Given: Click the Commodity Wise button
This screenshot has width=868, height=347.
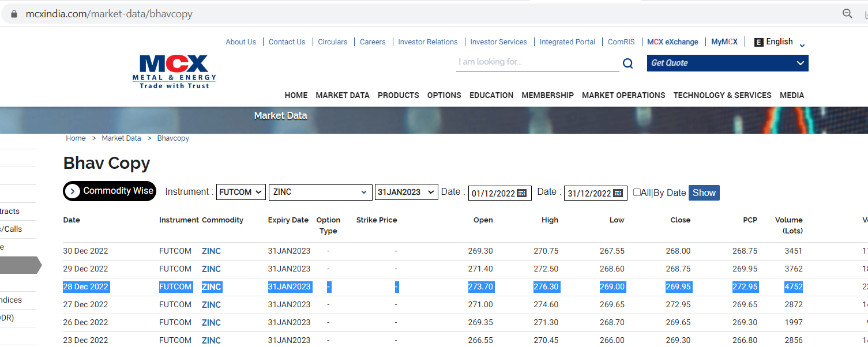Looking at the screenshot, I should (x=110, y=191).
